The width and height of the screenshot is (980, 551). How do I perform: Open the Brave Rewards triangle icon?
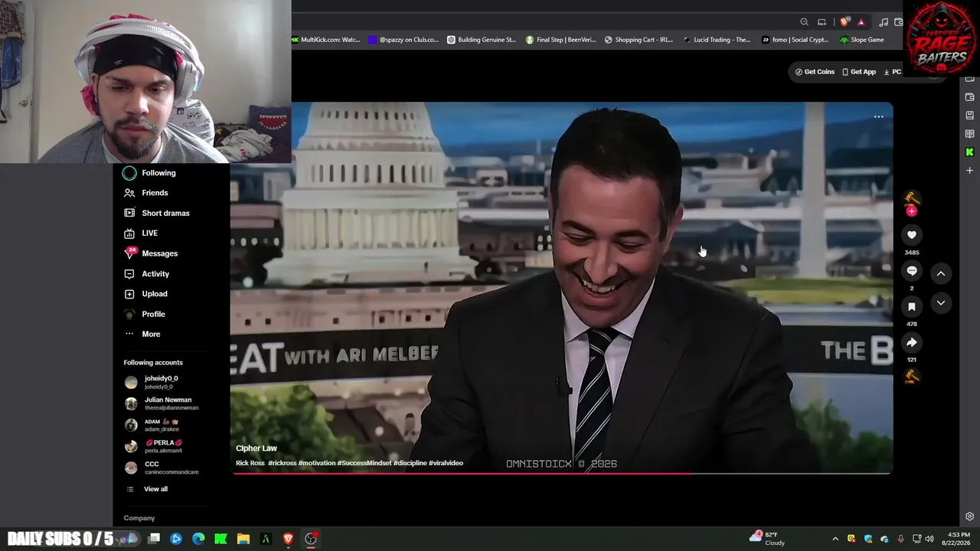861,22
